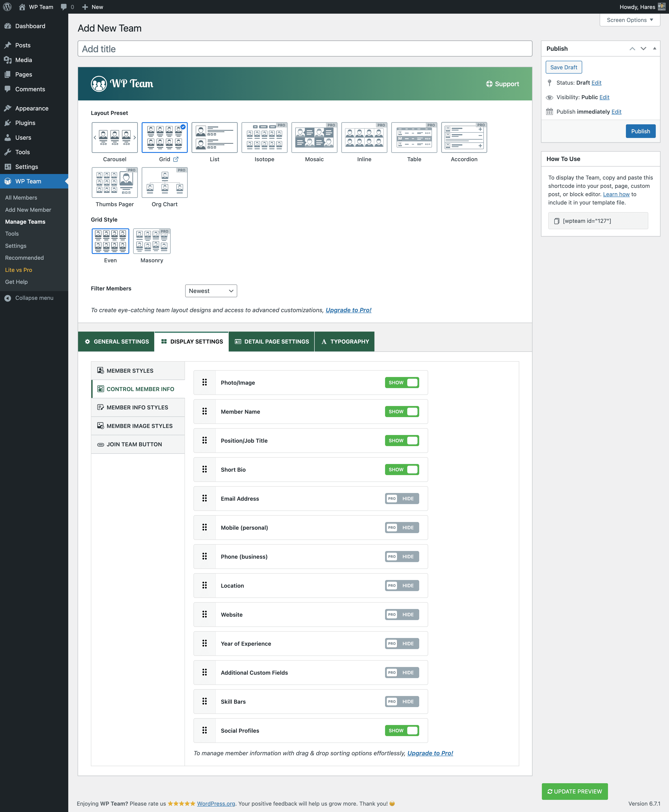Click the Add title input field

[x=305, y=49]
